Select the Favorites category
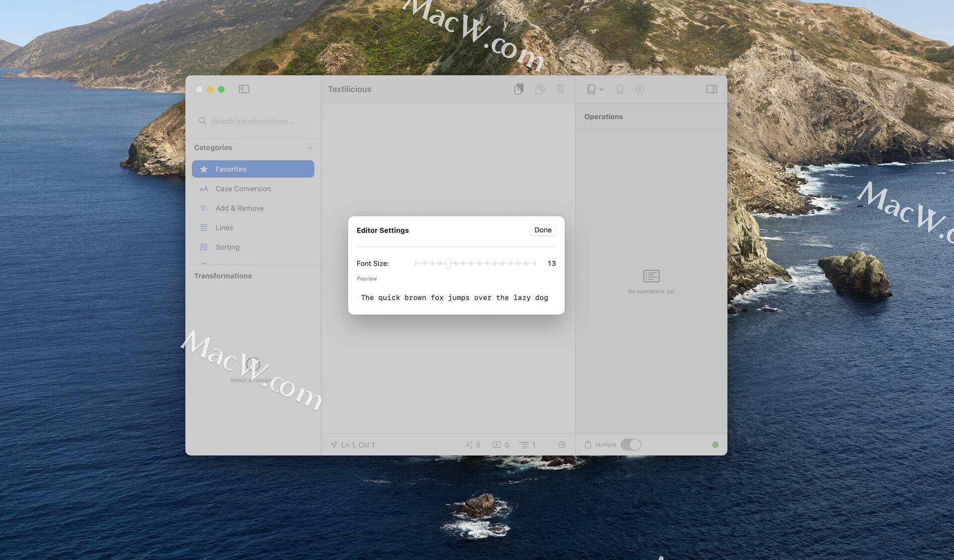The image size is (954, 560). pyautogui.click(x=253, y=169)
